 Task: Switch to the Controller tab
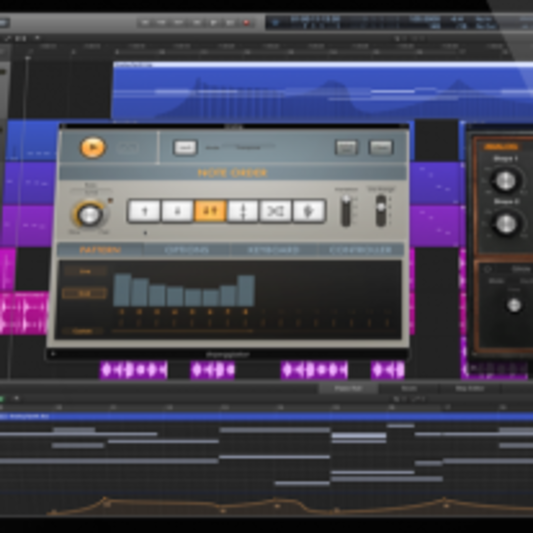(360, 250)
